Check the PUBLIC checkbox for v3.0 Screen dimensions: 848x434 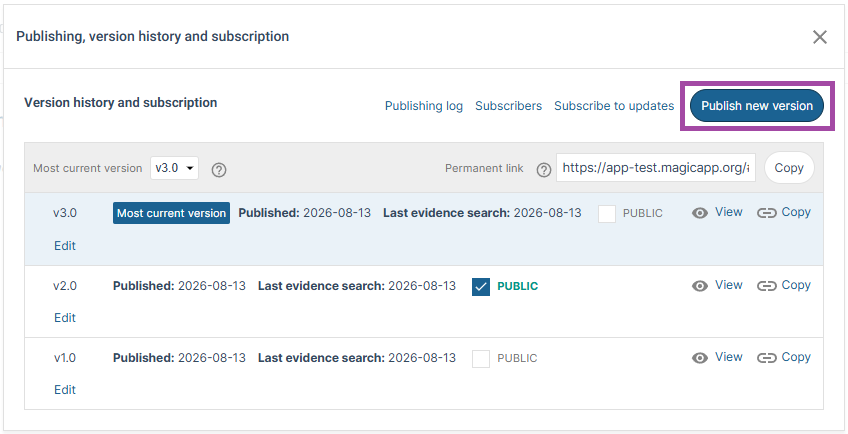[x=607, y=214]
